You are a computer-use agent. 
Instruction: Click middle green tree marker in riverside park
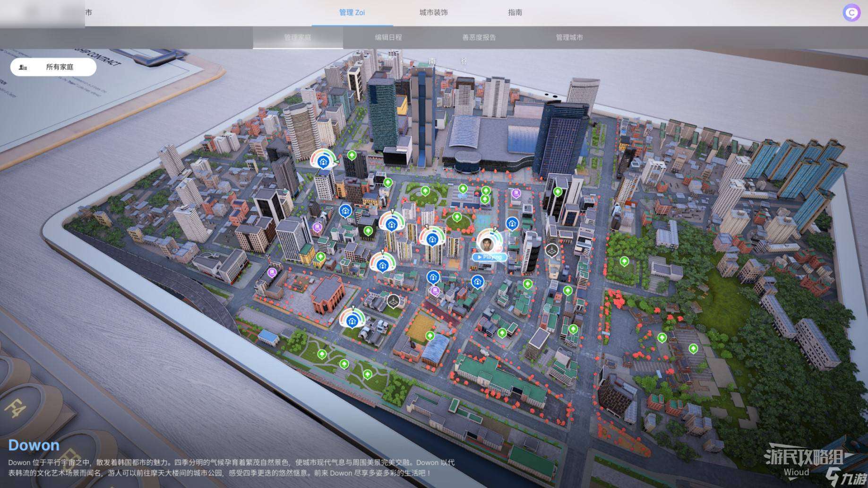coord(344,364)
